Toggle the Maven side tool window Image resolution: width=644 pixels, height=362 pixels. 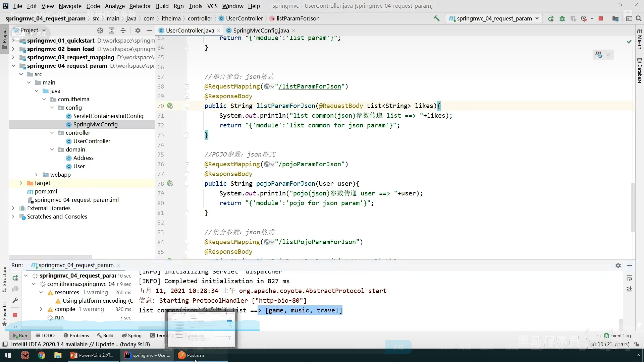640,39
